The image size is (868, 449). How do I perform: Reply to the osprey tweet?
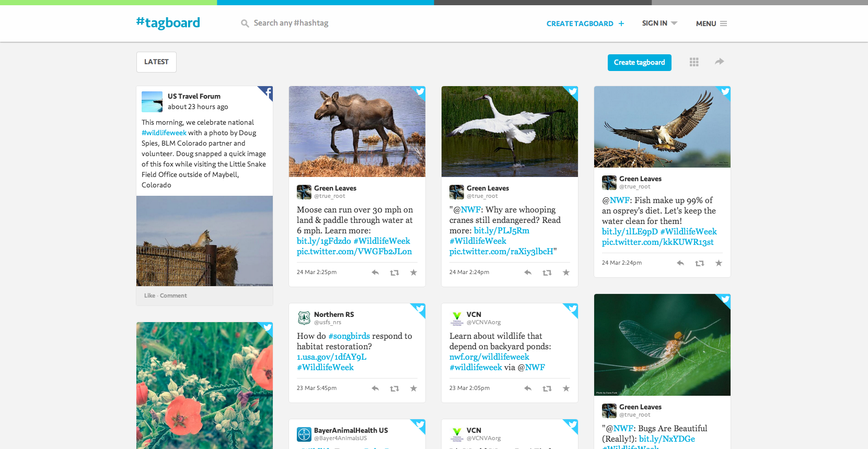(x=680, y=263)
